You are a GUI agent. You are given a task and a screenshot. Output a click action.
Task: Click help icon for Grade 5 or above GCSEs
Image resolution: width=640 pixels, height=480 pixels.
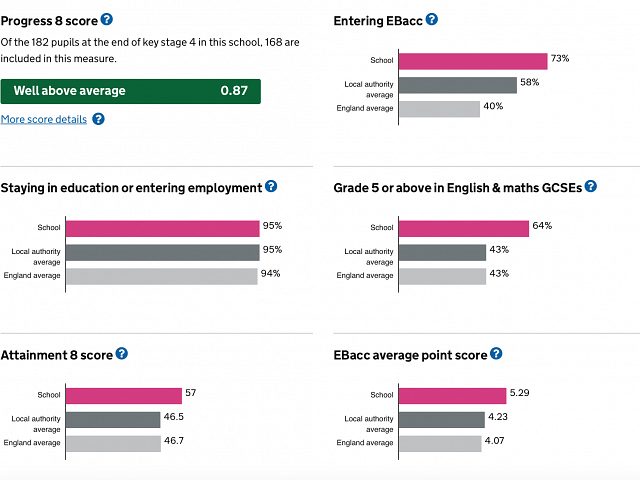tap(591, 186)
